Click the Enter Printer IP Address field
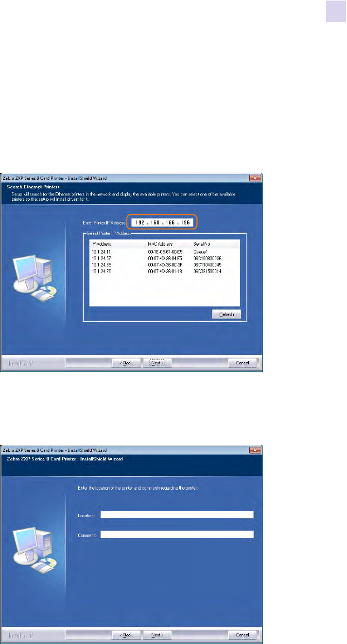 [162, 222]
